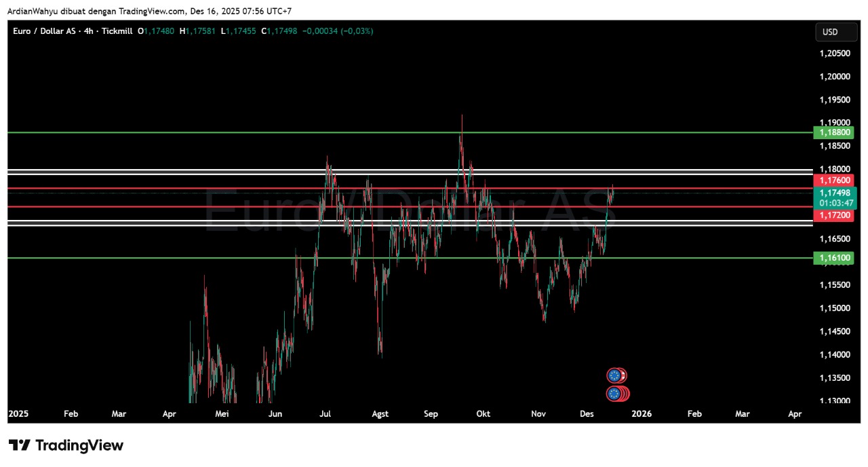This screenshot has height=467, width=868.
Task: Click the lower EU flag event stack
Action: pos(616,394)
